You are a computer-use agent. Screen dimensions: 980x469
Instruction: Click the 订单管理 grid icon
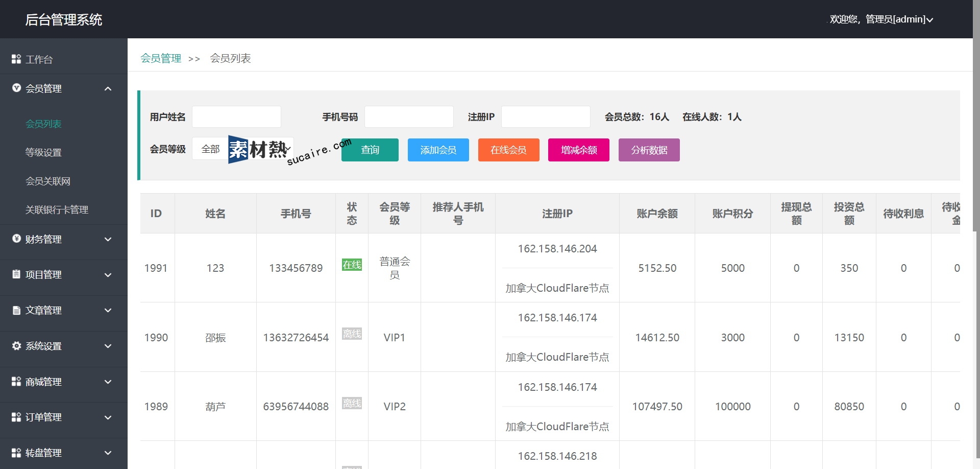pyautogui.click(x=16, y=417)
